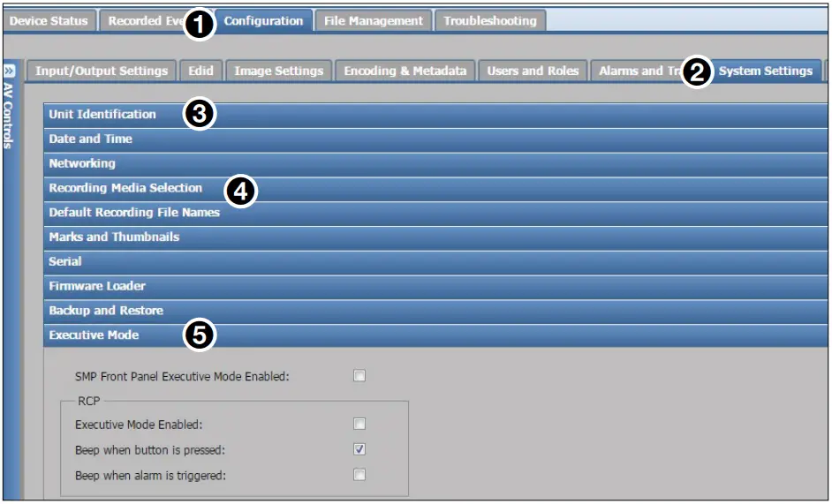Switch to Encoding & Metadata sub-tab
The height and width of the screenshot is (504, 832).
click(405, 71)
